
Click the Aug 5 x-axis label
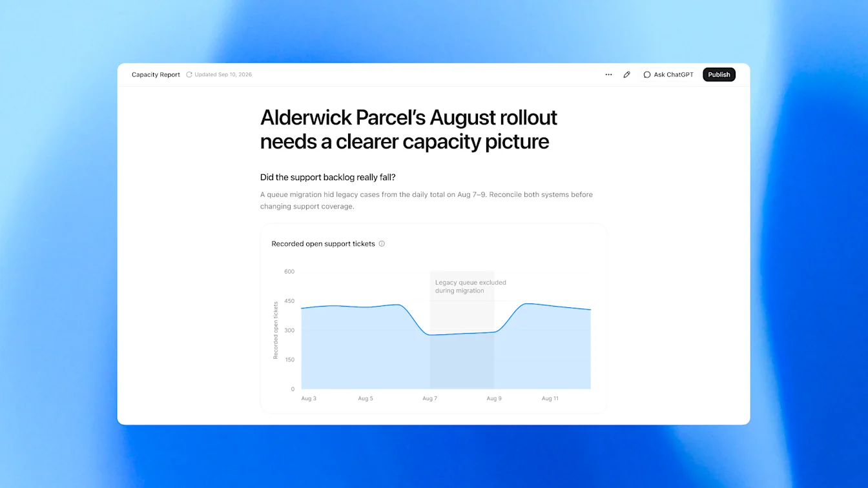coord(366,399)
